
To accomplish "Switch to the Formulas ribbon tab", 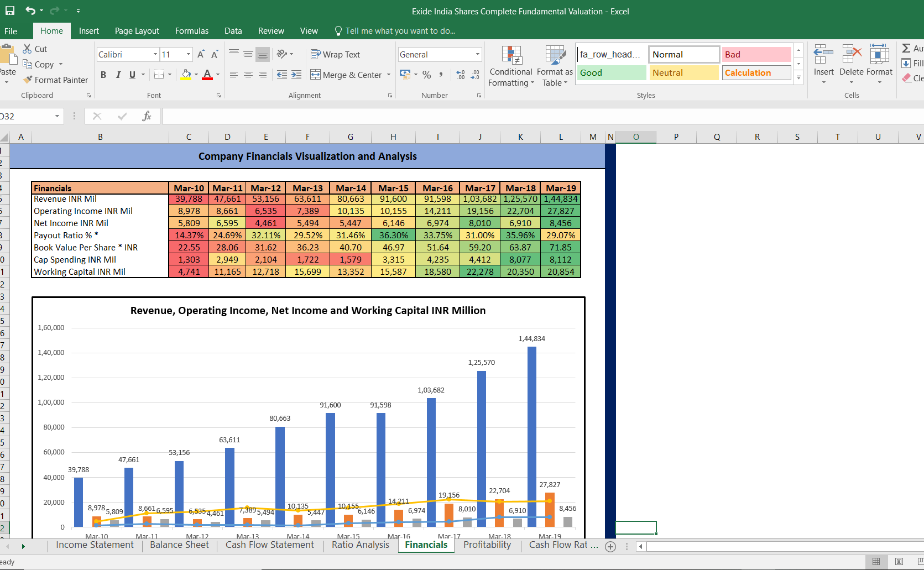I will (x=192, y=31).
